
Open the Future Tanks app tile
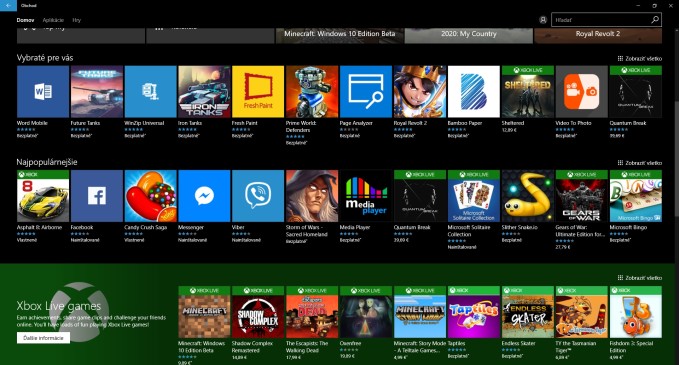click(97, 92)
